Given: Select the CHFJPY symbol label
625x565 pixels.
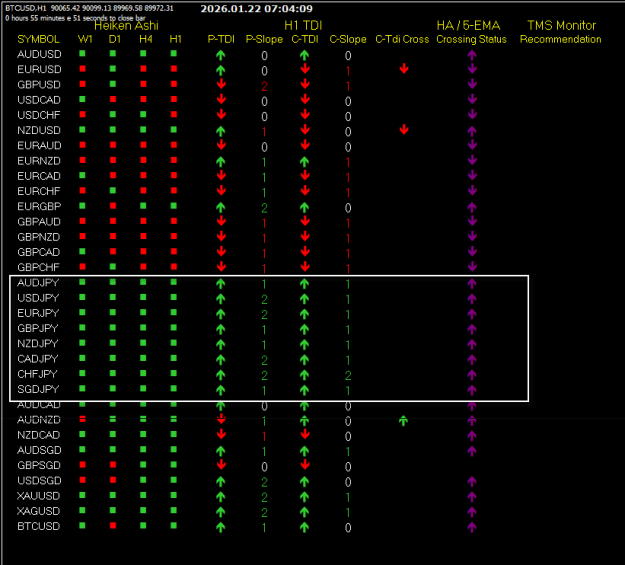Looking at the screenshot, I should click(x=37, y=374).
